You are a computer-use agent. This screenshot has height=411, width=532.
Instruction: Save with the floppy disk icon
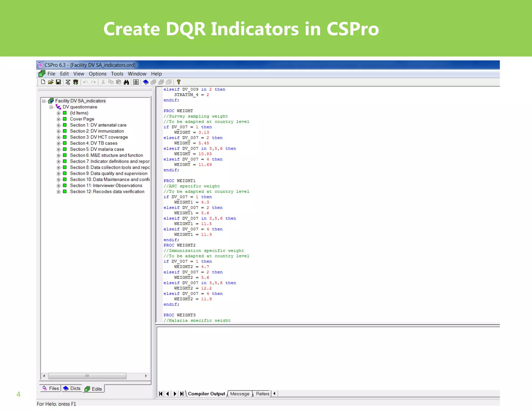tap(58, 82)
